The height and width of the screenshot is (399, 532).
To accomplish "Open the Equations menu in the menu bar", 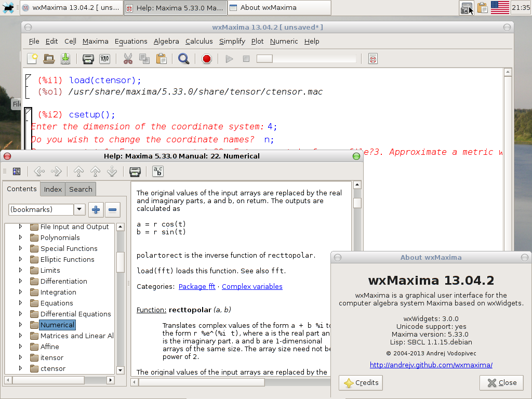I will pyautogui.click(x=131, y=42).
